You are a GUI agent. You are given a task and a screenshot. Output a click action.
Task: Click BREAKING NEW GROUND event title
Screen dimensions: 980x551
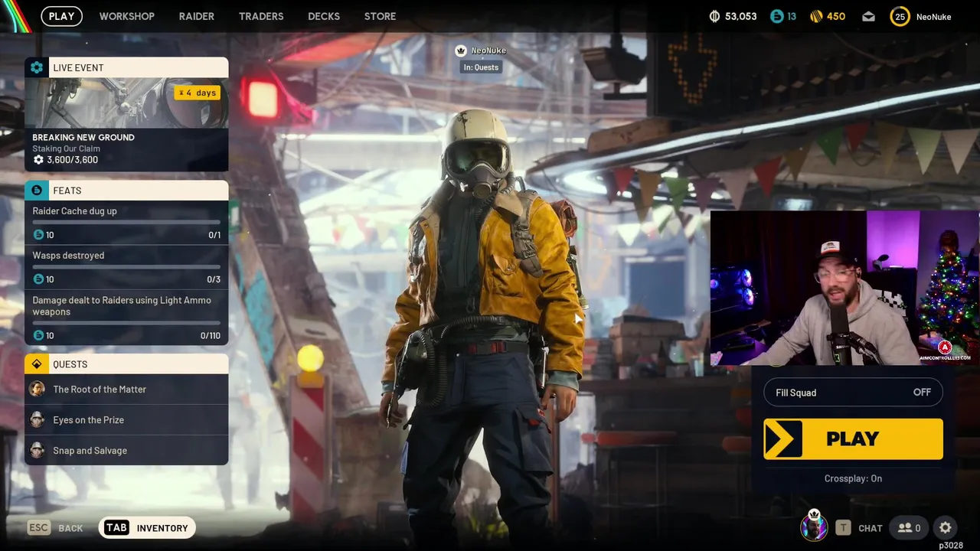point(83,138)
